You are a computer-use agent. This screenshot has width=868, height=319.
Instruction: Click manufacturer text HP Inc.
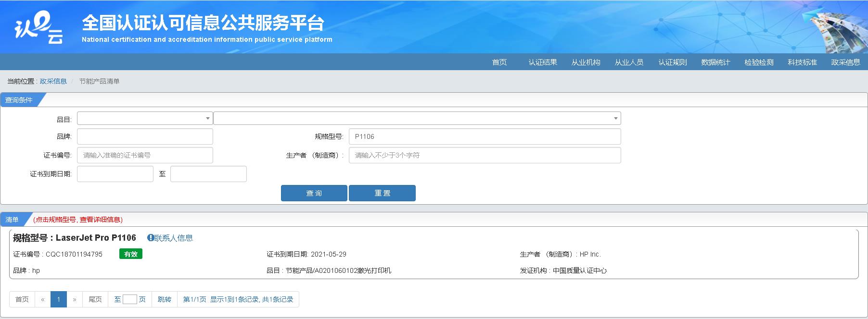[590, 254]
